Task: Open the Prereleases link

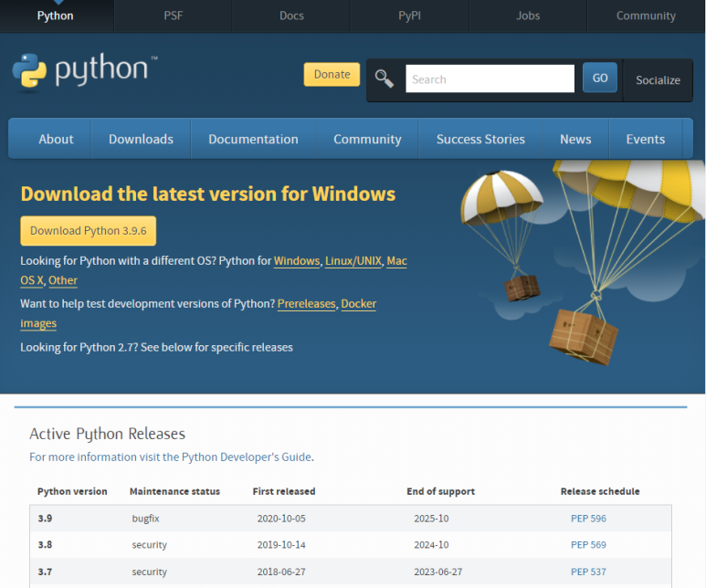Action: tap(307, 304)
